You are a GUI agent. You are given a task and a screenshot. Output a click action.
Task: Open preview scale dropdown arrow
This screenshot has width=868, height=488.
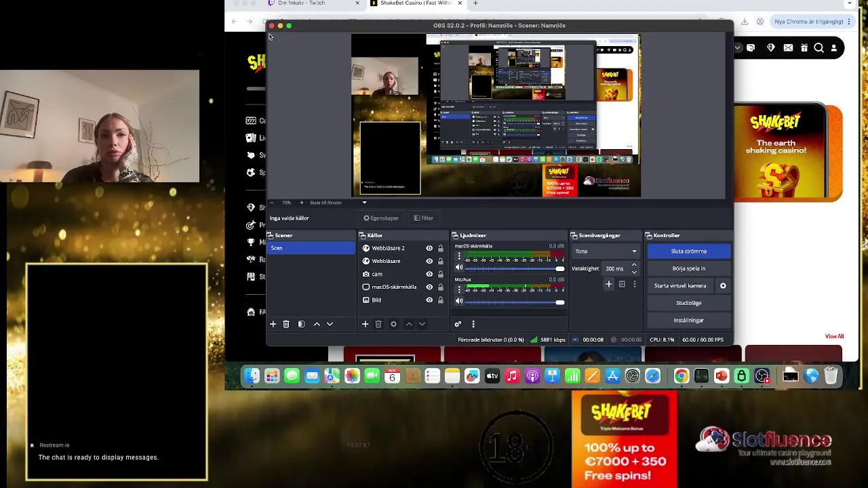364,203
